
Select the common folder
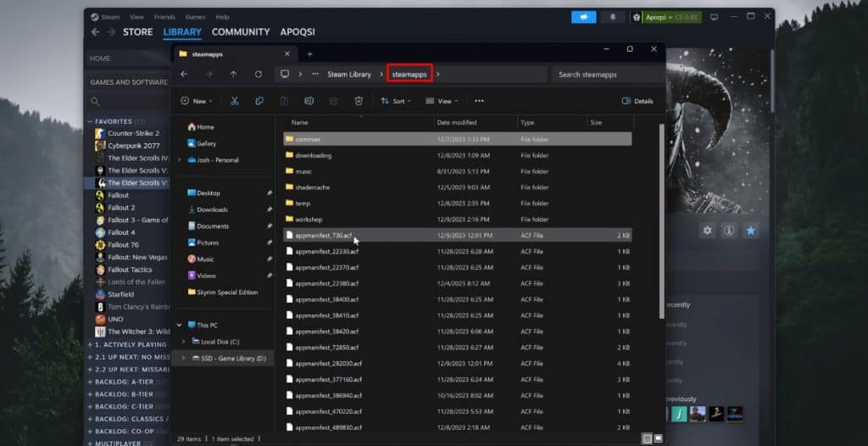pyautogui.click(x=457, y=139)
